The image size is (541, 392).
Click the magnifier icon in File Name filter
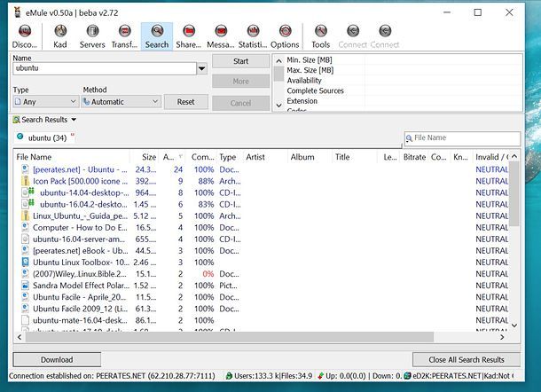409,138
